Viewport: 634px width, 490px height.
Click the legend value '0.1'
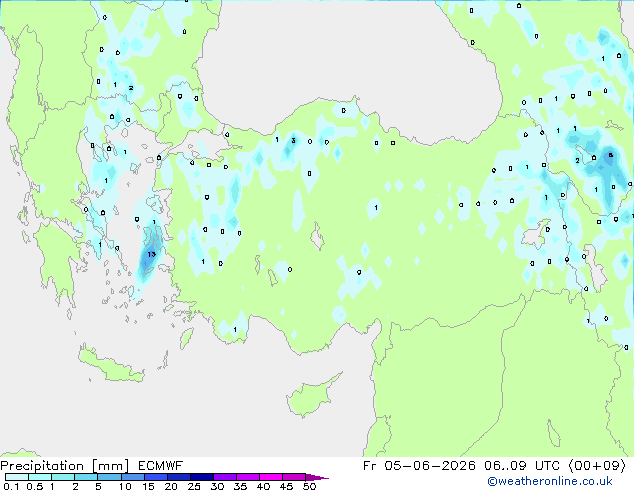tap(11, 486)
